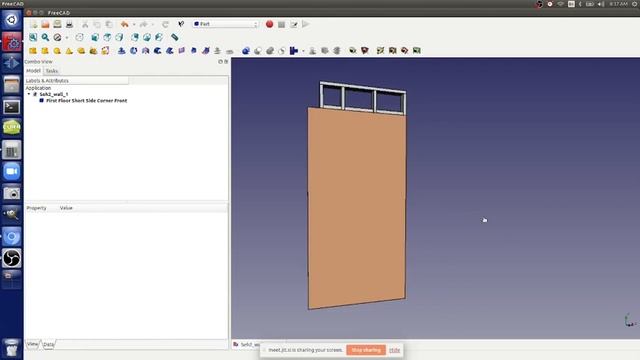The height and width of the screenshot is (360, 640).
Task: Select the Revolve tool
Action: click(x=133, y=51)
